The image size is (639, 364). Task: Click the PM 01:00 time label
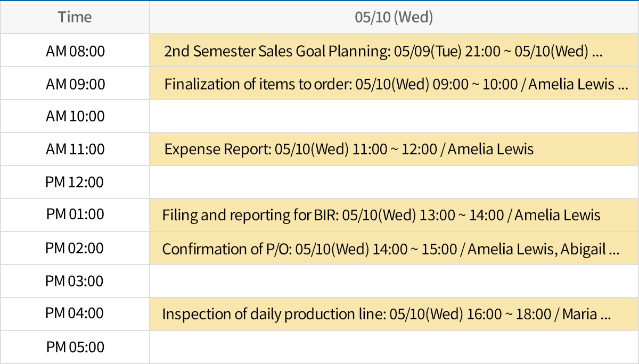coord(75,214)
